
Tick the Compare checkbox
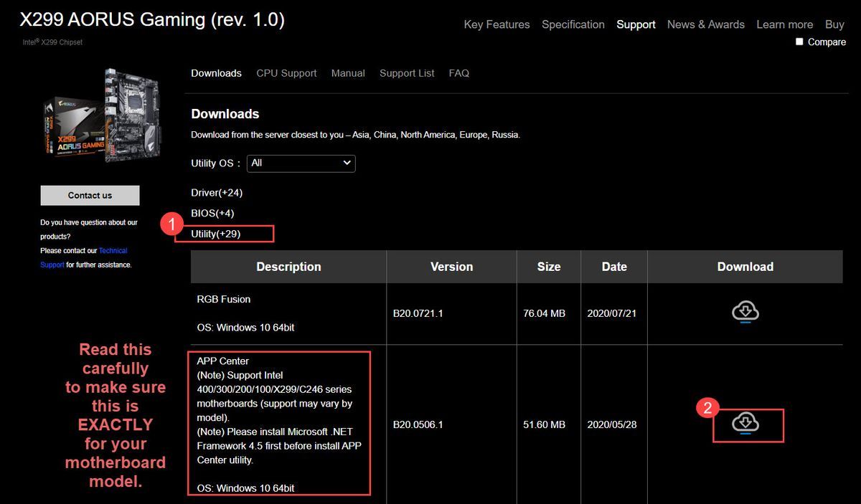point(799,42)
